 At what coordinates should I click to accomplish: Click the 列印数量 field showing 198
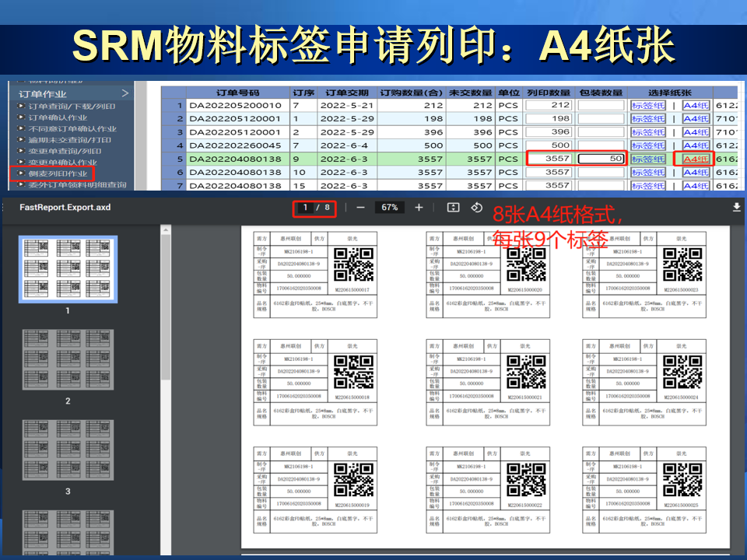click(549, 118)
